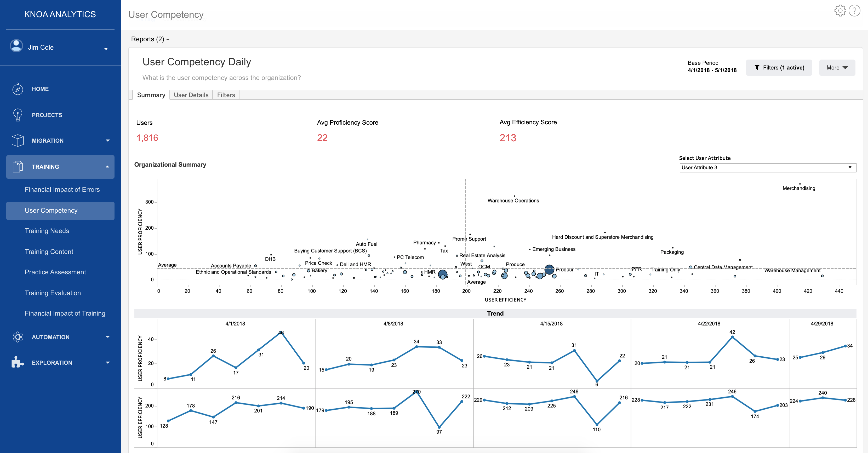Click the Merchandising data point label
Screen dimensions: 868x453
[799, 188]
